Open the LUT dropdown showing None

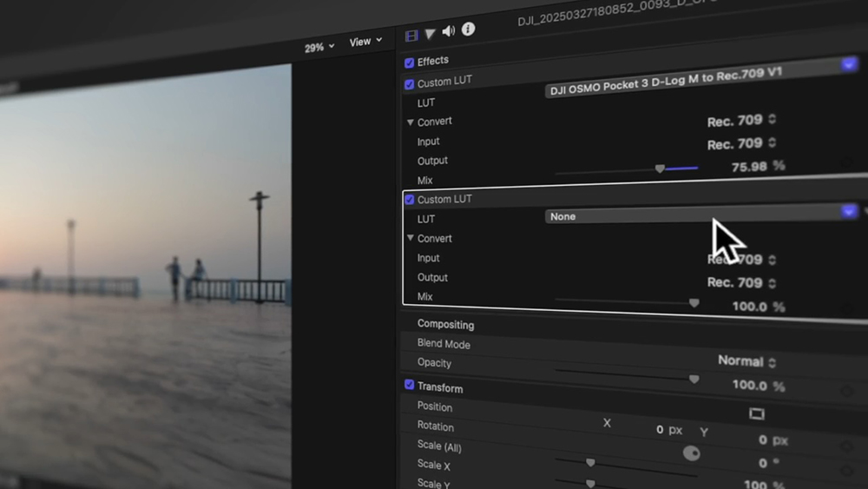(x=702, y=215)
